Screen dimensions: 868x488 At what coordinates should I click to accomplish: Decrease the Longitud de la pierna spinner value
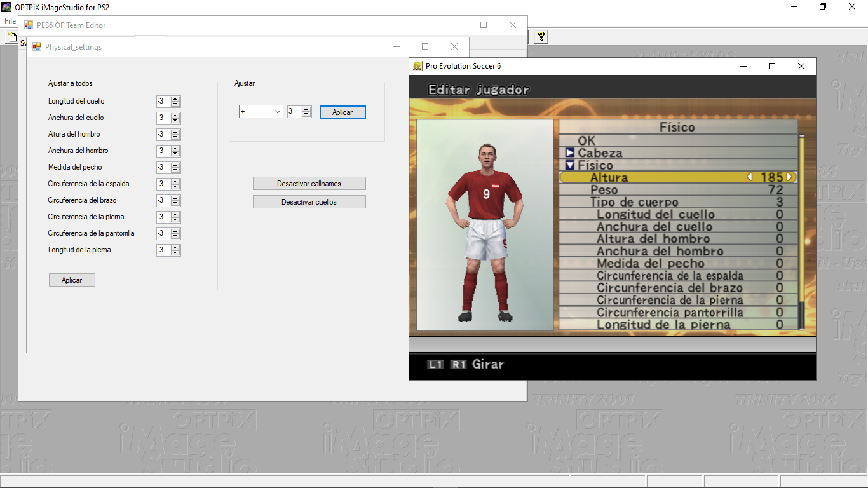tap(175, 253)
